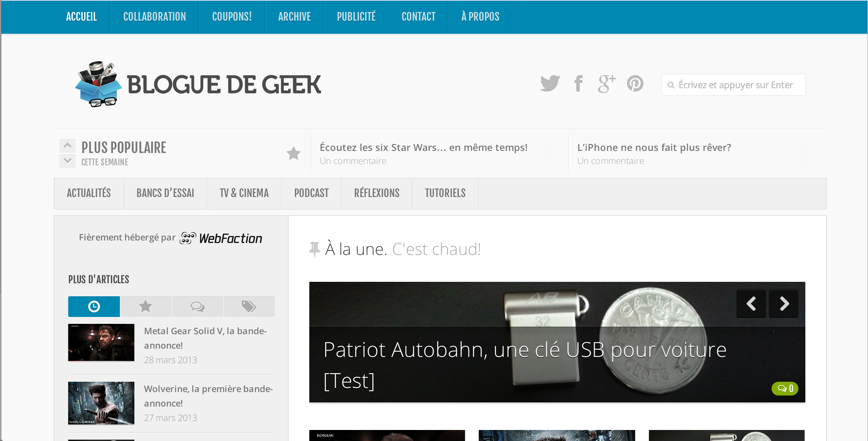
Task: Click the Konami thumbnail below the slider
Action: point(387,435)
